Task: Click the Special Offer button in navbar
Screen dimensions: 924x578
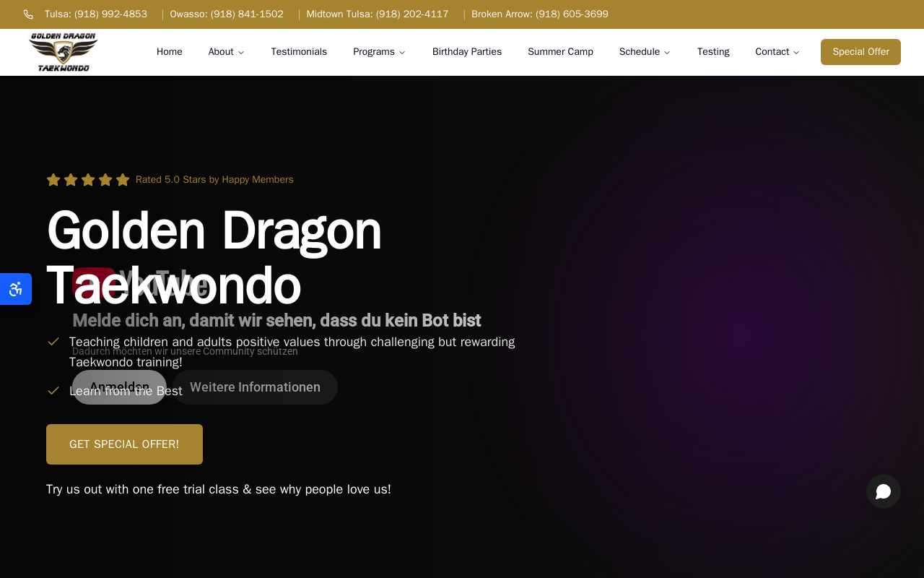Action: pyautogui.click(x=860, y=52)
